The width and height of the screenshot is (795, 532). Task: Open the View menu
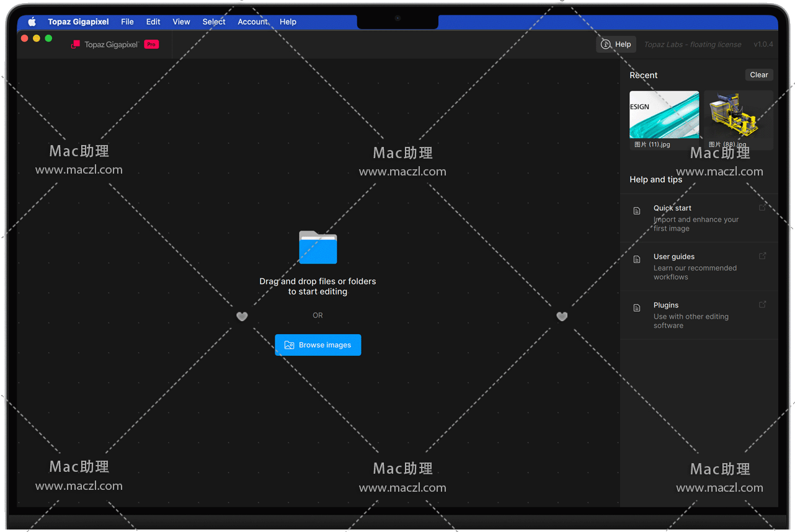tap(181, 22)
